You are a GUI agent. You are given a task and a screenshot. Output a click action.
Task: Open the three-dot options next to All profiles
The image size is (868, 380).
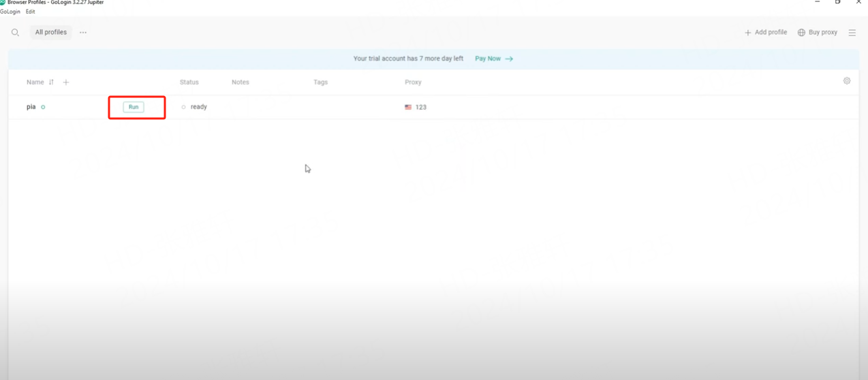(83, 33)
